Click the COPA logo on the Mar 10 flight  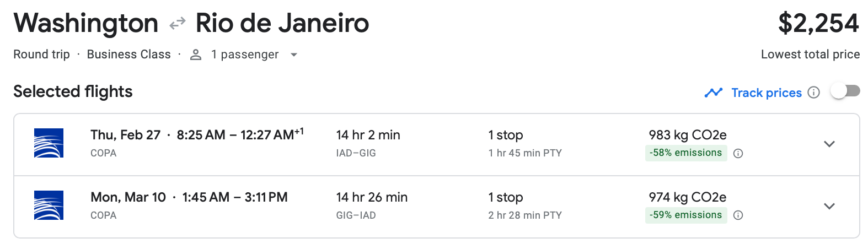tap(49, 205)
